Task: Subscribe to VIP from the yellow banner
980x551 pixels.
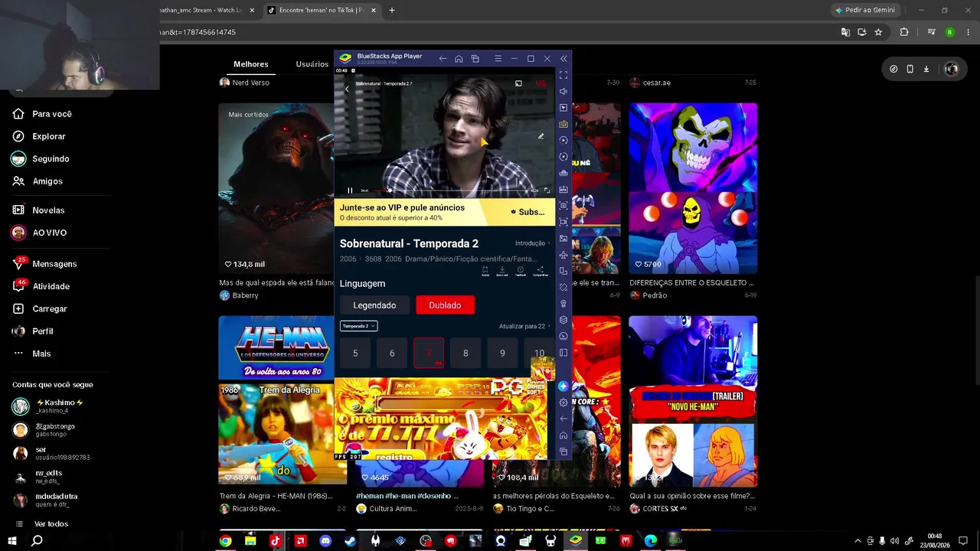Action: [528, 212]
